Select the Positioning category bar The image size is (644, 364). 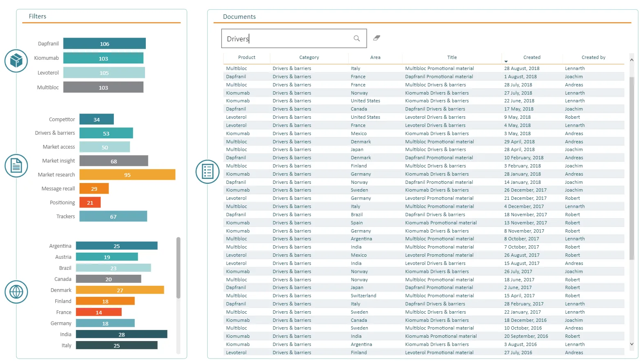point(90,202)
